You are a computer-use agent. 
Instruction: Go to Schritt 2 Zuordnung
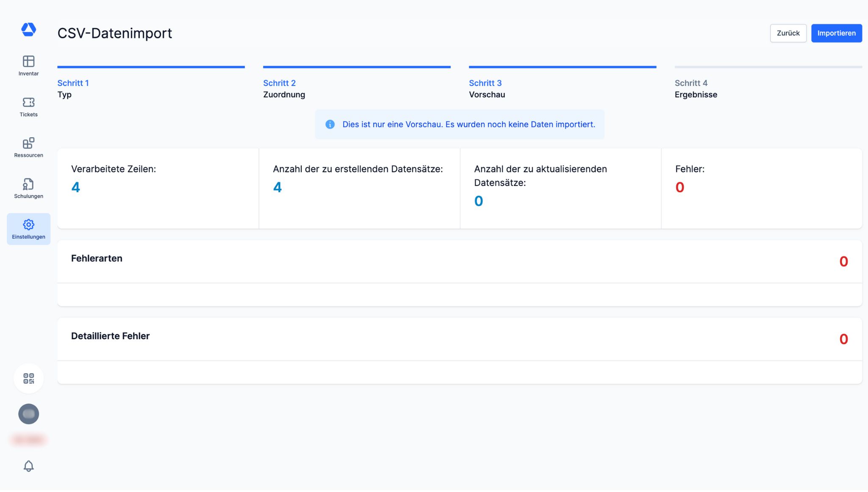pyautogui.click(x=284, y=88)
